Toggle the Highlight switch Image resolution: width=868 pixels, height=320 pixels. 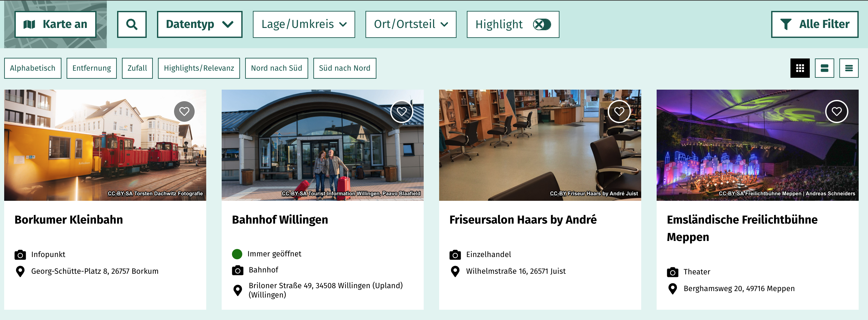(541, 24)
